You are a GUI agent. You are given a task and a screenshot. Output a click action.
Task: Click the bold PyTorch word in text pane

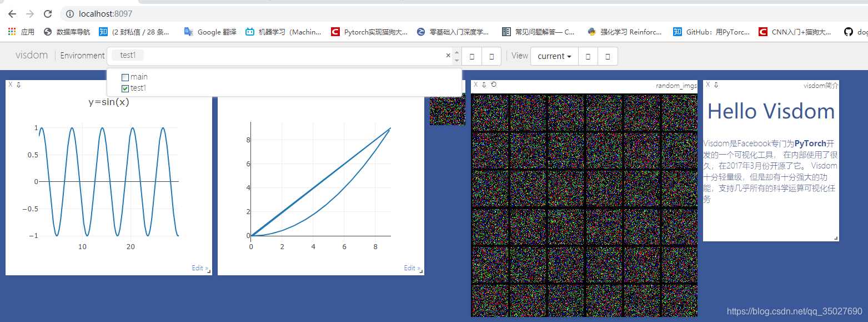[x=810, y=143]
